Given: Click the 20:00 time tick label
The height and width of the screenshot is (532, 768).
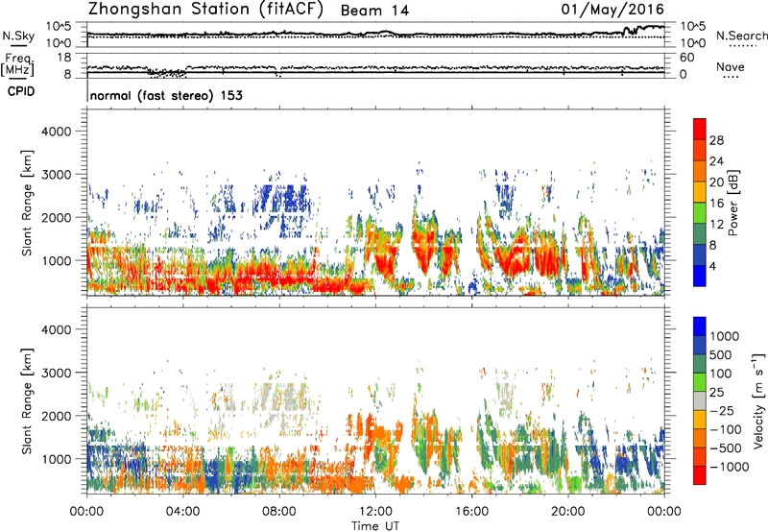Looking at the screenshot, I should (568, 512).
